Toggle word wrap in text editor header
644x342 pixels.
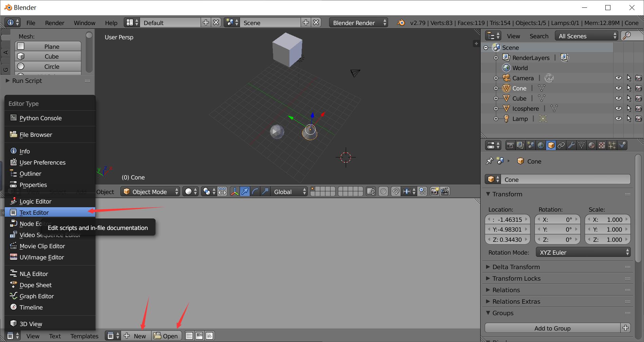[x=199, y=336]
